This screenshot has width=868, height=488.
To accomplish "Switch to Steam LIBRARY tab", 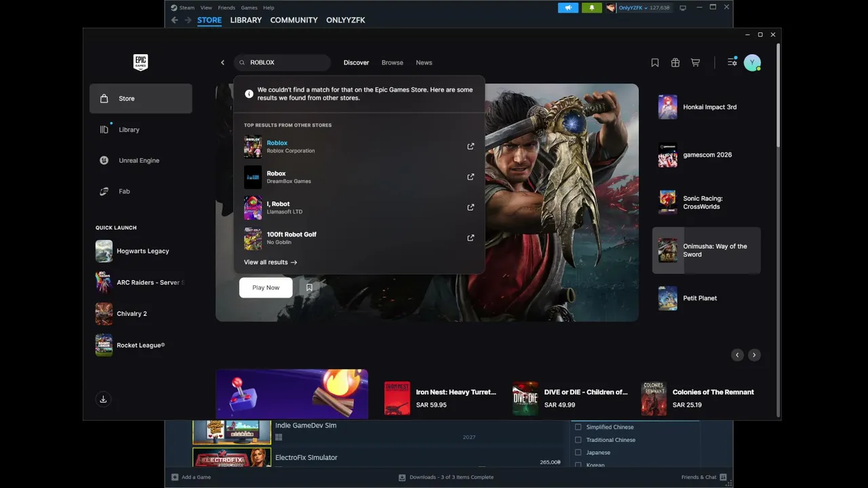I will pyautogui.click(x=245, y=20).
